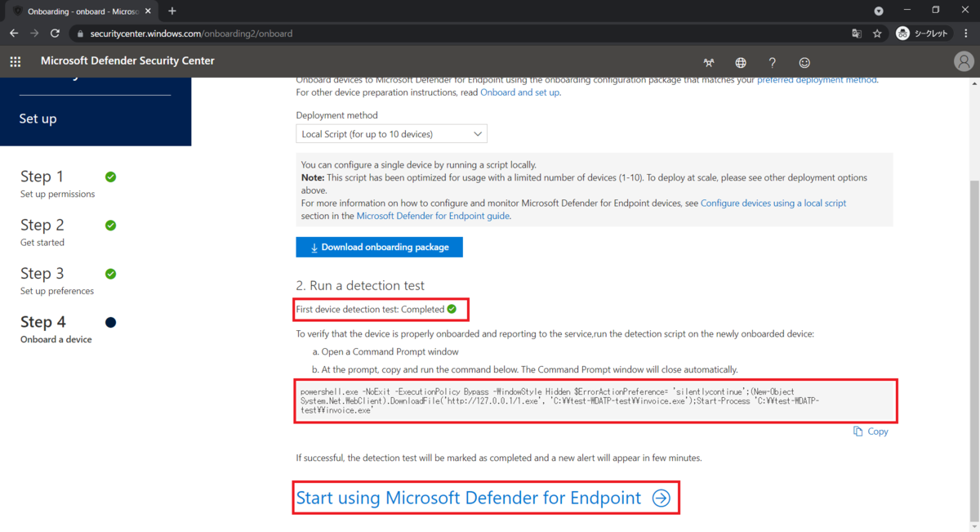Click the '2. Run a detection test' heading
This screenshot has width=980, height=532.
360,285
